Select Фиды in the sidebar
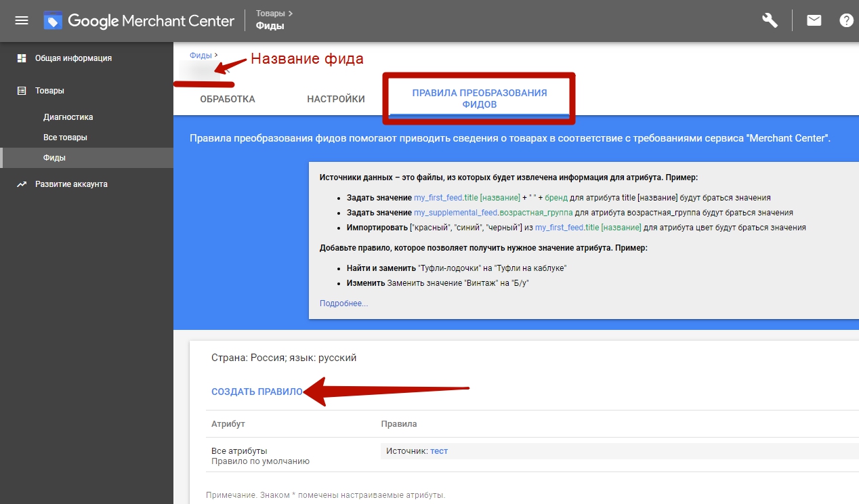The width and height of the screenshot is (859, 504). pos(54,158)
